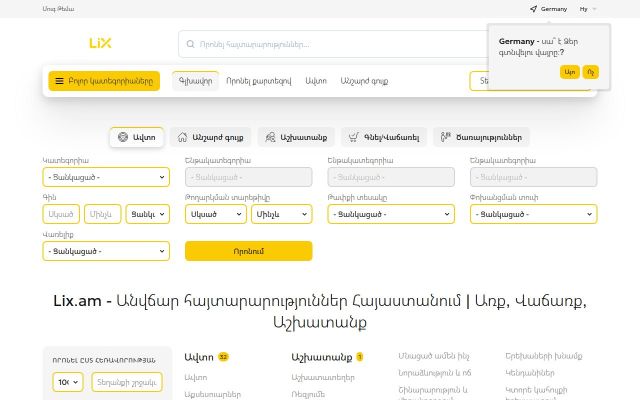Open the price currency Ցանկացած dropdown

point(148,214)
